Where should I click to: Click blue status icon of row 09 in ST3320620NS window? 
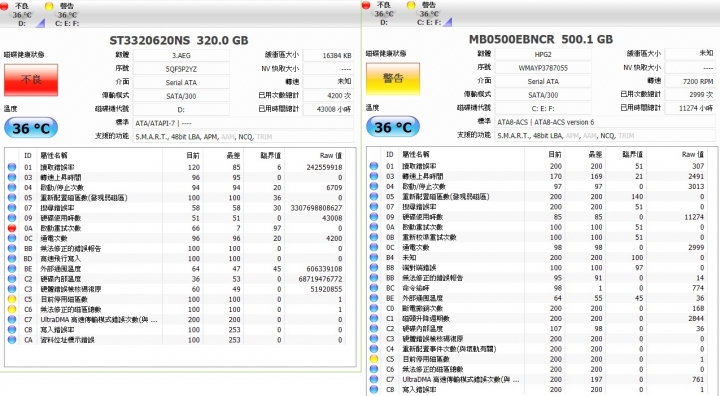12,218
